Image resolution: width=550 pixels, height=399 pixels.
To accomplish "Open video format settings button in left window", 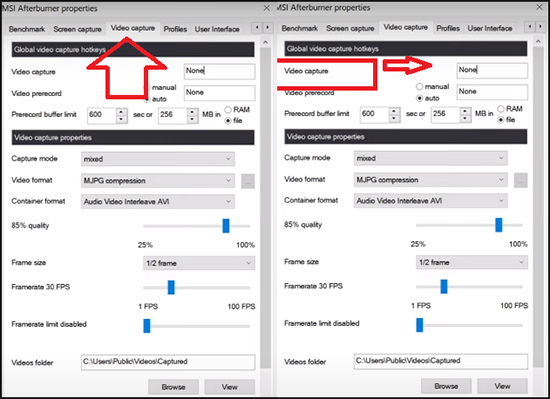I will pyautogui.click(x=248, y=181).
